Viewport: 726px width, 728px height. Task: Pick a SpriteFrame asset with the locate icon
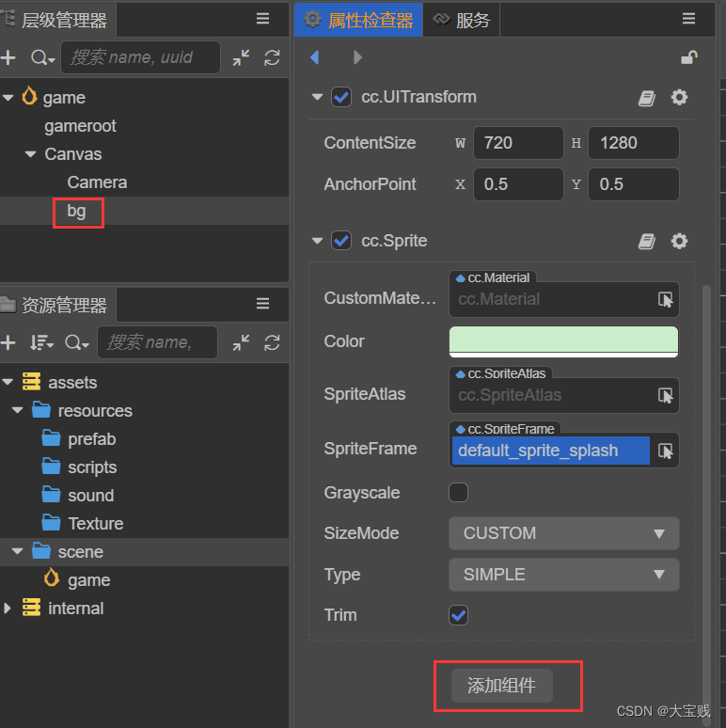666,451
